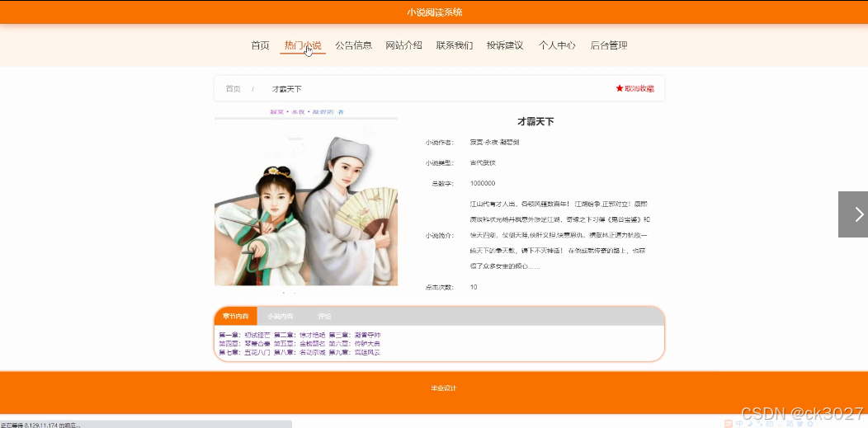This screenshot has width=868, height=428.
Task: Click the red star 取消收藏 icon
Action: pos(620,88)
